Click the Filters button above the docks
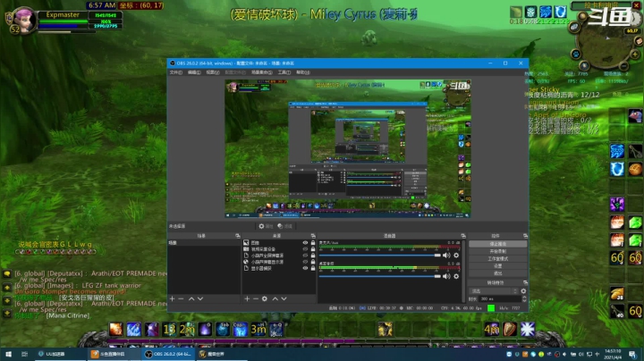The width and height of the screenshot is (644, 361). (284, 226)
